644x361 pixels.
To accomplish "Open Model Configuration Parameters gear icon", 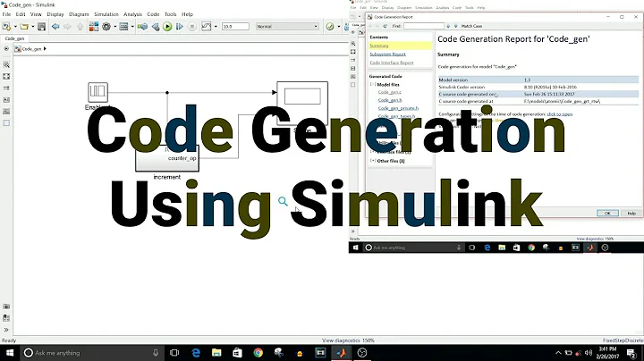I will (106, 27).
